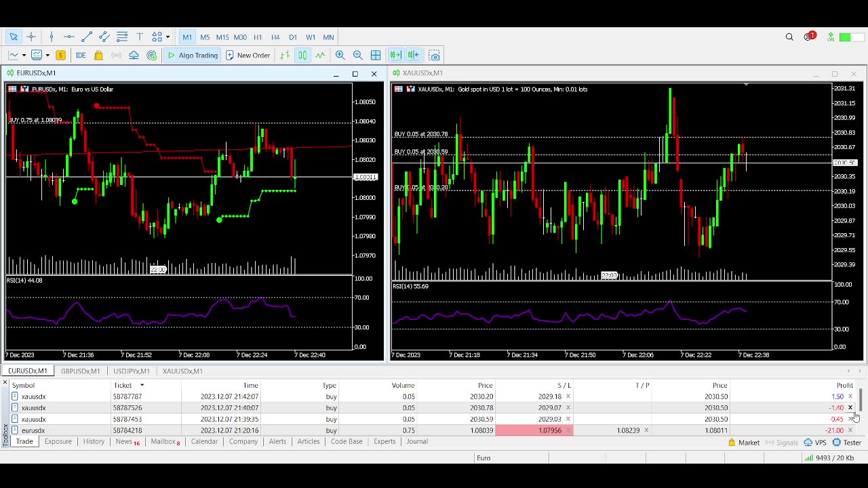The image size is (868, 488).
Task: Choose the trendline drawing tool
Action: [87, 37]
